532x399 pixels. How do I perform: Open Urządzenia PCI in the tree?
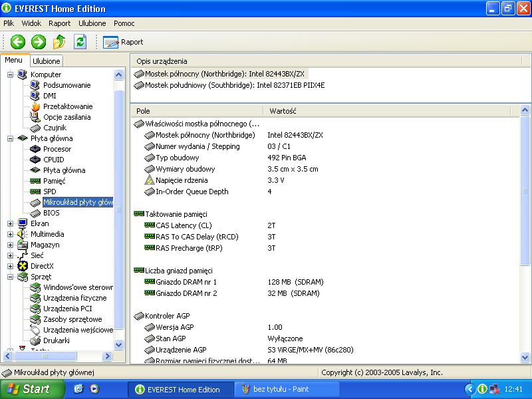pos(68,309)
